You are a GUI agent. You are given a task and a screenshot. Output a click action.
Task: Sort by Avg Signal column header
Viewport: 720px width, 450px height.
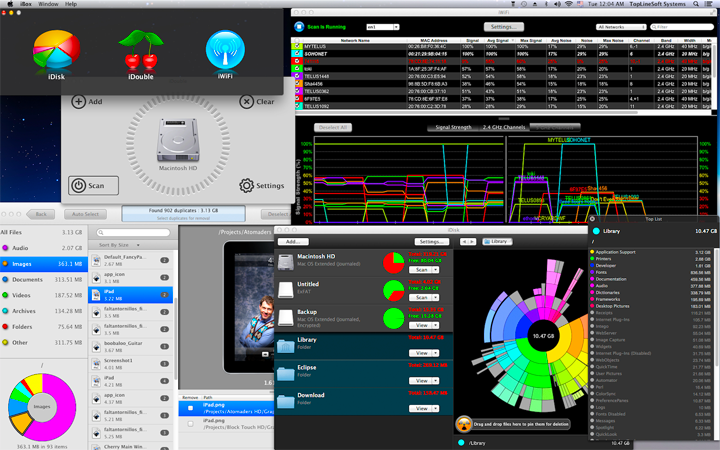click(499, 40)
